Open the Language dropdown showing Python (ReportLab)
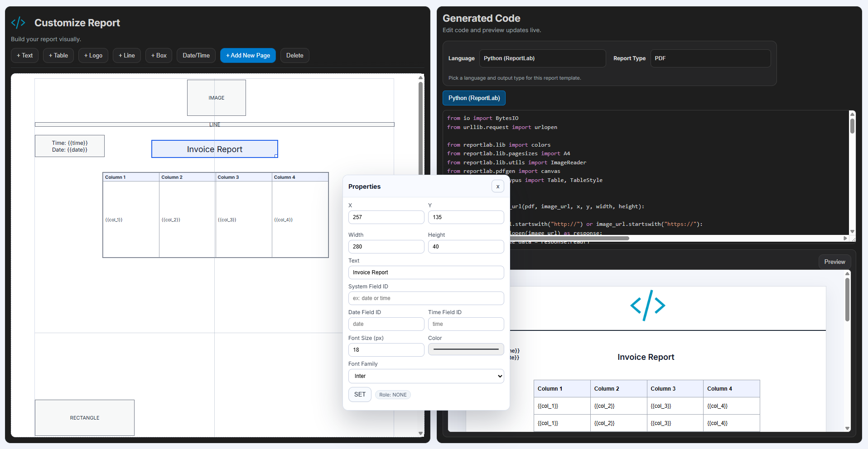This screenshot has width=868, height=449. [x=542, y=58]
